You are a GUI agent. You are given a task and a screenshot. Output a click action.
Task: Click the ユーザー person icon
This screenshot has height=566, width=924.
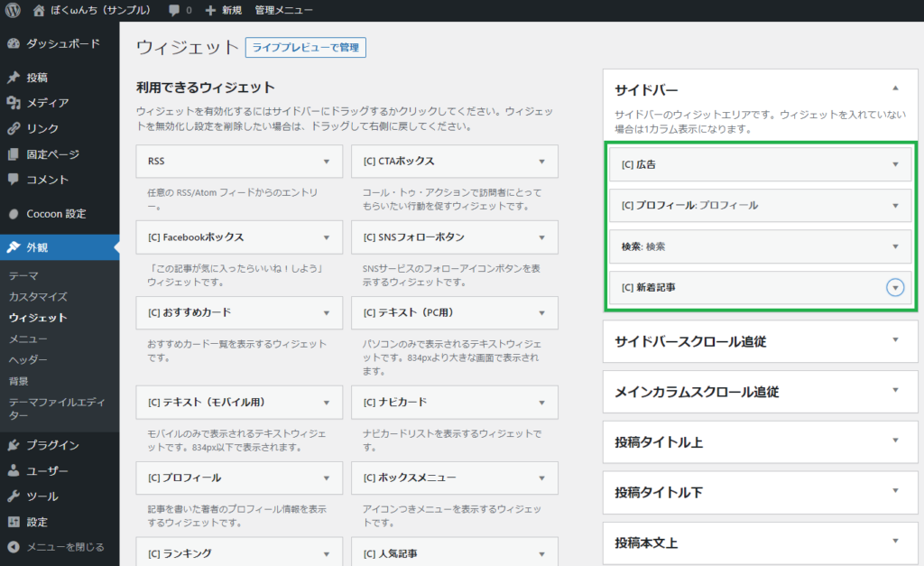pyautogui.click(x=14, y=470)
